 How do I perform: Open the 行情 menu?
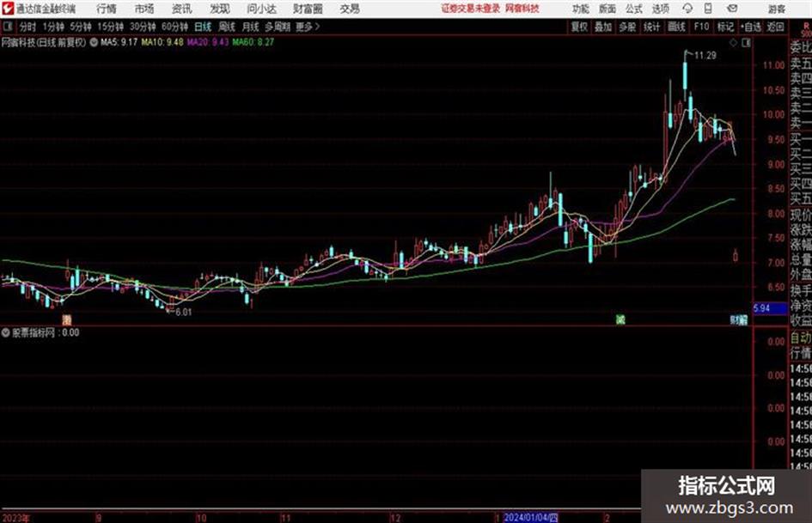pos(107,9)
